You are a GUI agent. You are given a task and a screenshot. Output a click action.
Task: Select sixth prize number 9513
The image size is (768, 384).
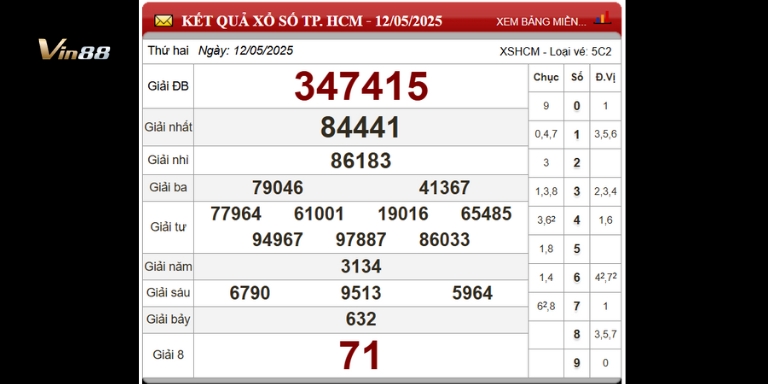(361, 293)
